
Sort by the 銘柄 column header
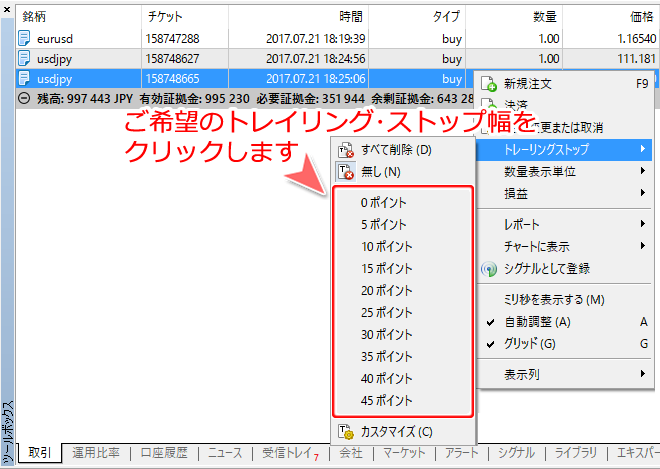click(x=79, y=17)
